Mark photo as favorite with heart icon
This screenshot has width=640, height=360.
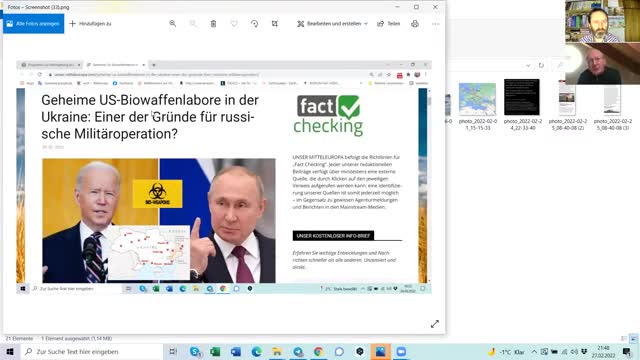[x=234, y=24]
